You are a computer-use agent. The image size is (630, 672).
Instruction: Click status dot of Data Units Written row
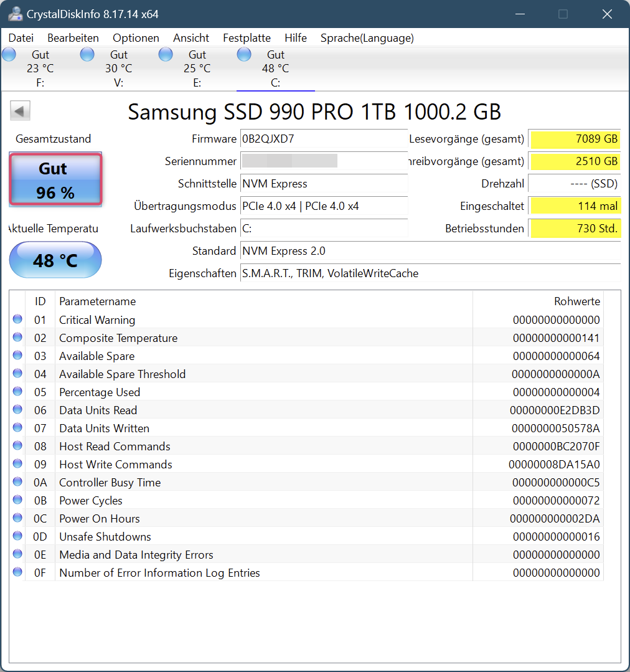tap(17, 427)
